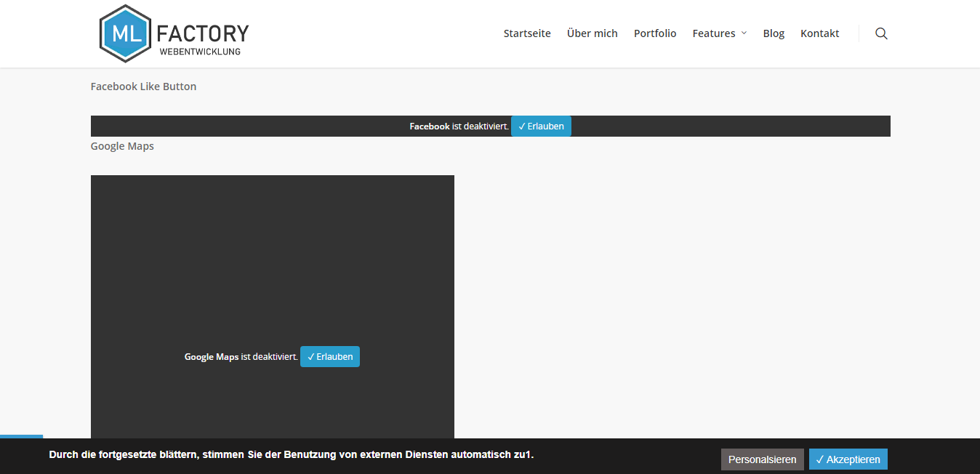This screenshot has height=474, width=980.
Task: Open search with the magnifier icon
Action: pos(881,33)
